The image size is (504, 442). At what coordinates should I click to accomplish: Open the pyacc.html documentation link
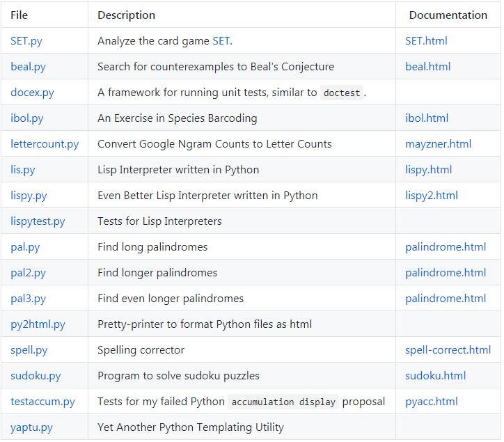click(x=431, y=402)
